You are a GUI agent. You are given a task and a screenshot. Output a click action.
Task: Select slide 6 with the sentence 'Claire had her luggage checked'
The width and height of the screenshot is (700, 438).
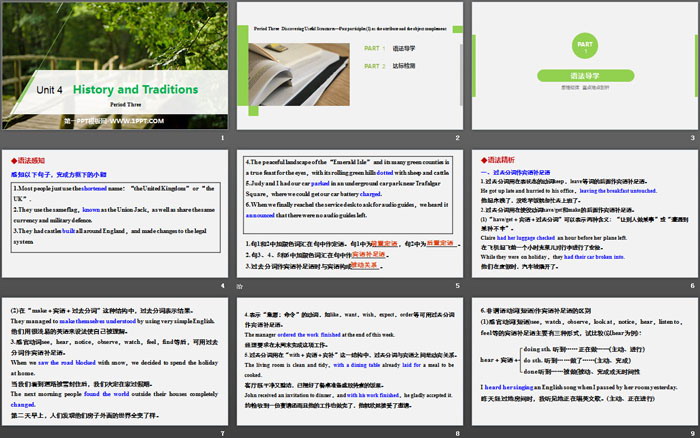[585, 213]
